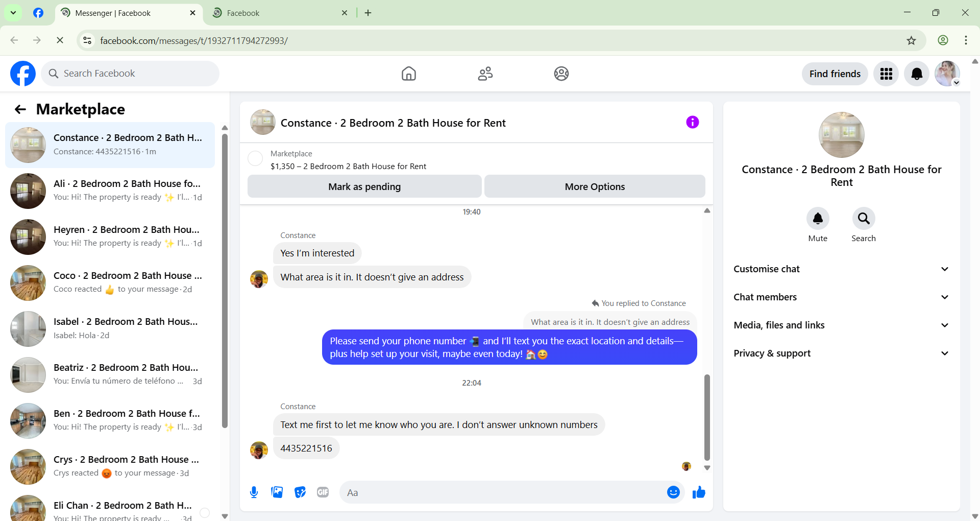The width and height of the screenshot is (980, 521).
Task: Close the Messenger | Facebook tab
Action: (x=192, y=13)
